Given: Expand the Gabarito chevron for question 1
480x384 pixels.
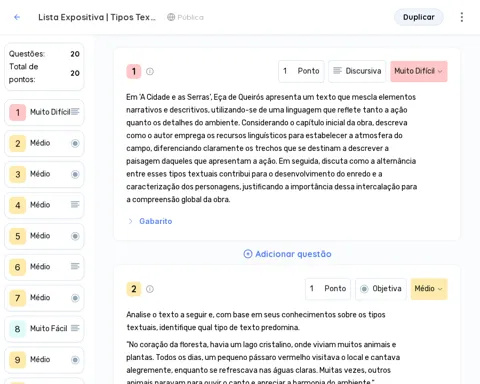Looking at the screenshot, I should click(x=130, y=221).
